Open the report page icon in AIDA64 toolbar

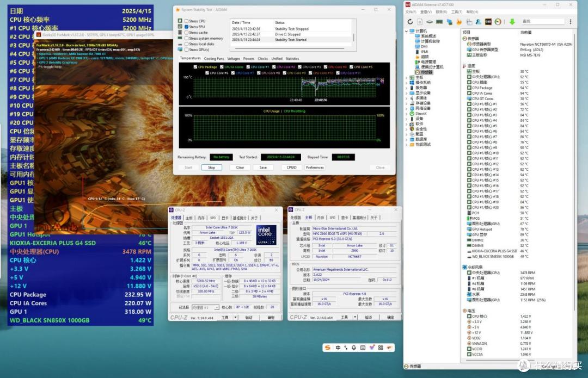[x=420, y=22]
